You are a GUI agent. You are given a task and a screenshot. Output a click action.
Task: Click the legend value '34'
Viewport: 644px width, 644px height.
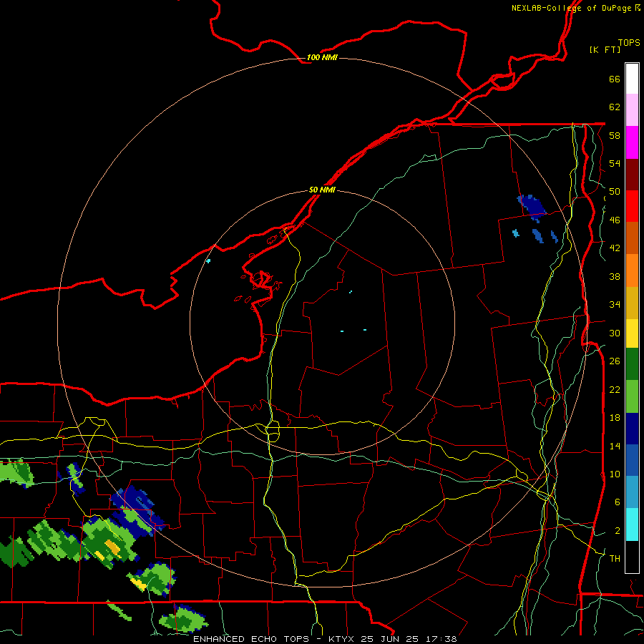point(615,305)
